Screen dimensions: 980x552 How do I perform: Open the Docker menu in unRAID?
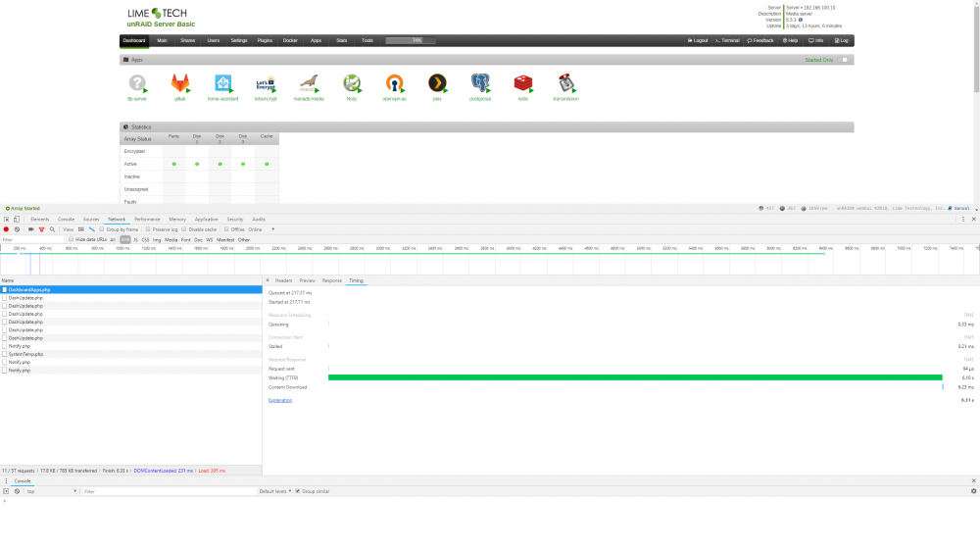pyautogui.click(x=290, y=40)
